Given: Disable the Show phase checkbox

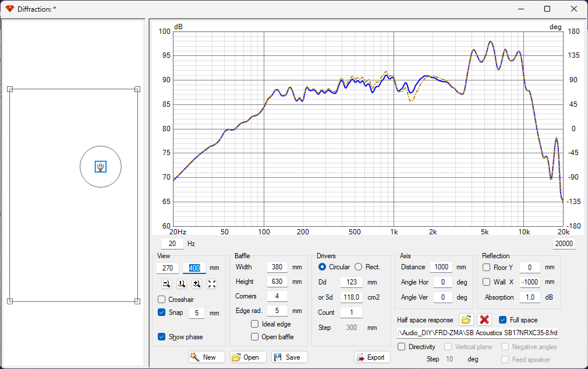Looking at the screenshot, I should pos(162,337).
